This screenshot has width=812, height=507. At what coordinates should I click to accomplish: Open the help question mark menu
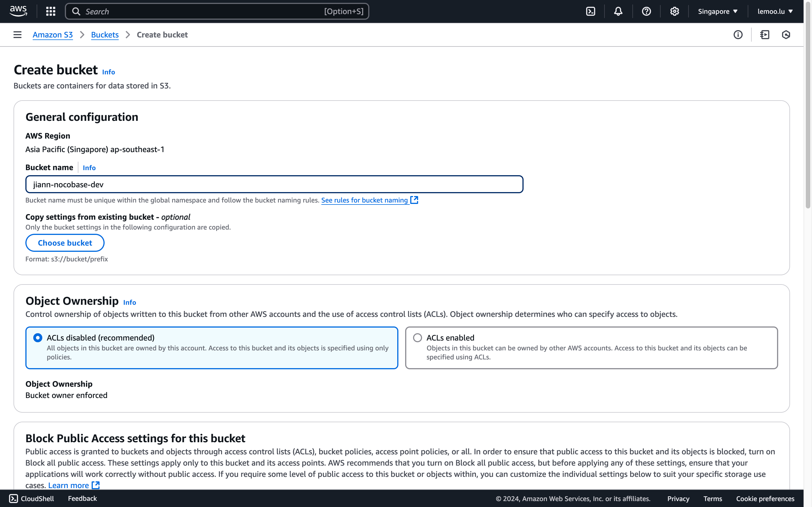point(646,11)
